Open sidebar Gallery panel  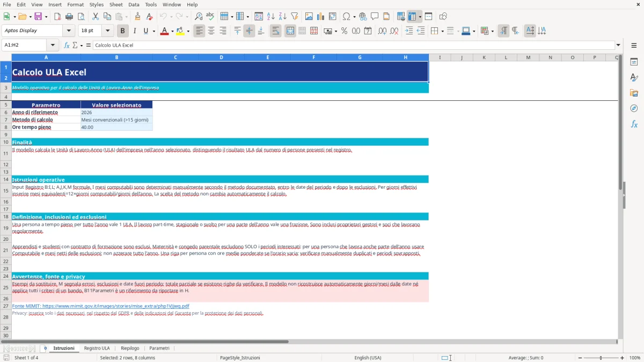click(634, 93)
